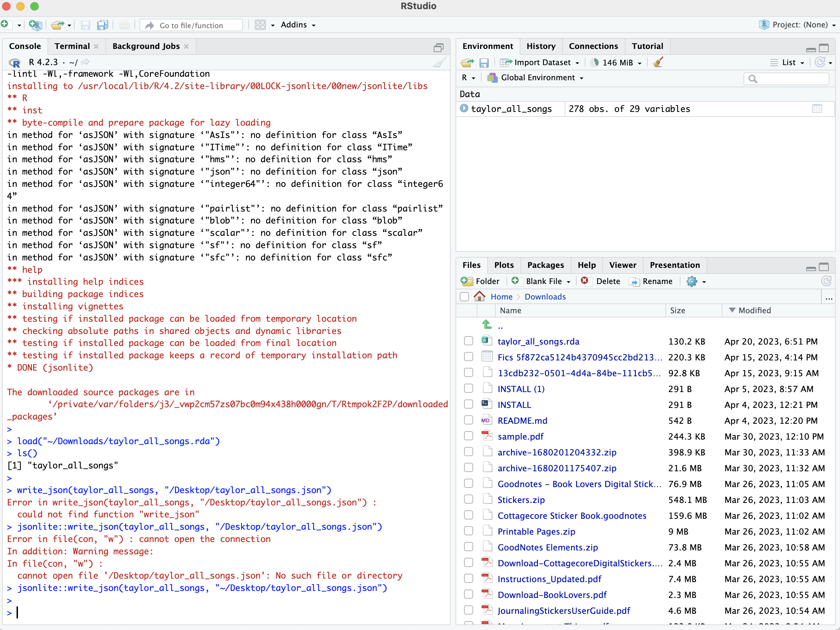Image resolution: width=840 pixels, height=630 pixels.
Task: Switch to the Terminal tab
Action: point(72,46)
